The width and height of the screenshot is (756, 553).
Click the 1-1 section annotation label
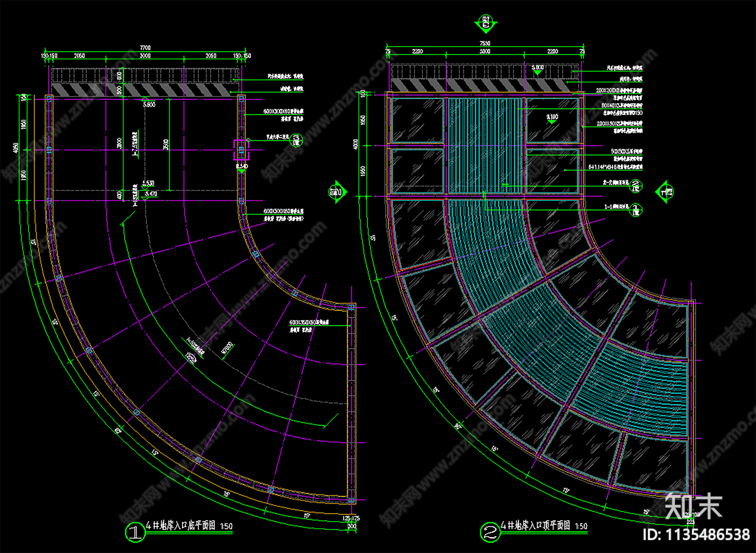617,207
